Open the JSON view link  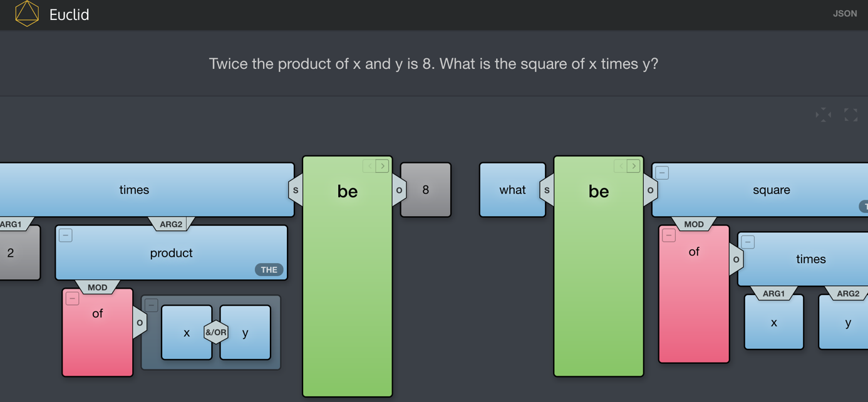point(844,14)
